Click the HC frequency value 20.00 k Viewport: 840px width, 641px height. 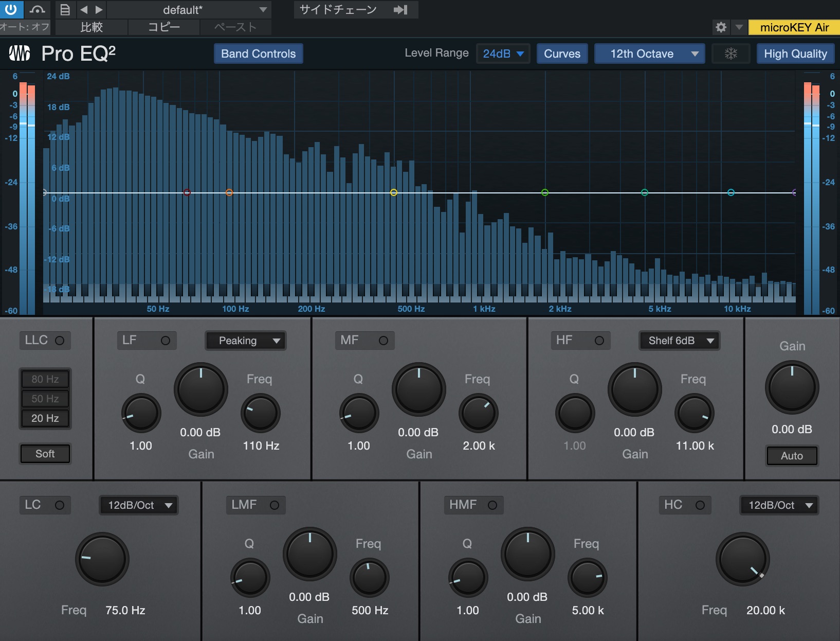pyautogui.click(x=765, y=611)
